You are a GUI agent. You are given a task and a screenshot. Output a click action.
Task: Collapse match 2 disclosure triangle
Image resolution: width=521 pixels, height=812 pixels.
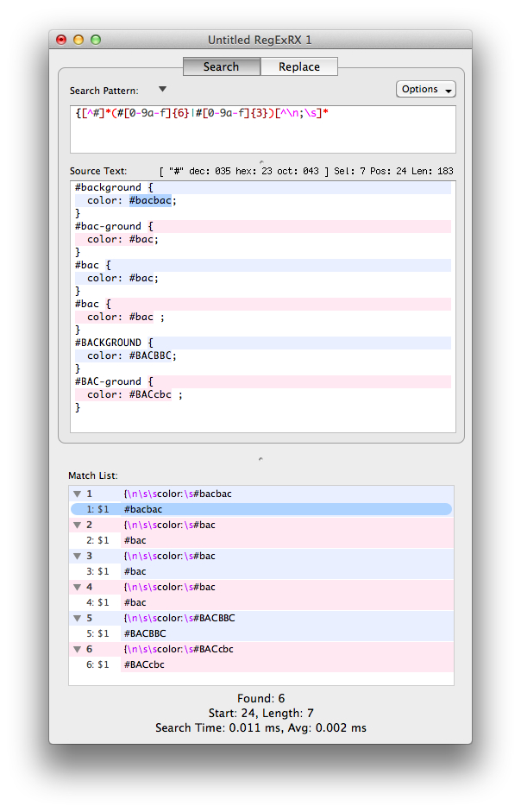77,526
